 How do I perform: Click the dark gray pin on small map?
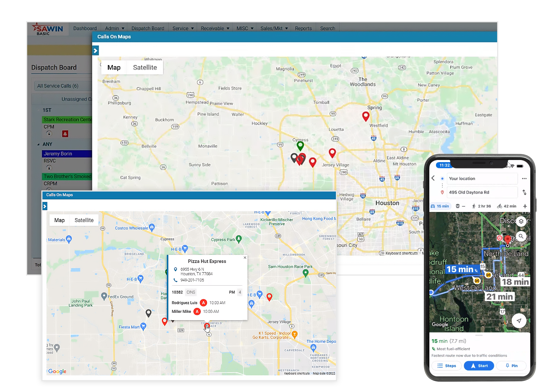tap(148, 313)
